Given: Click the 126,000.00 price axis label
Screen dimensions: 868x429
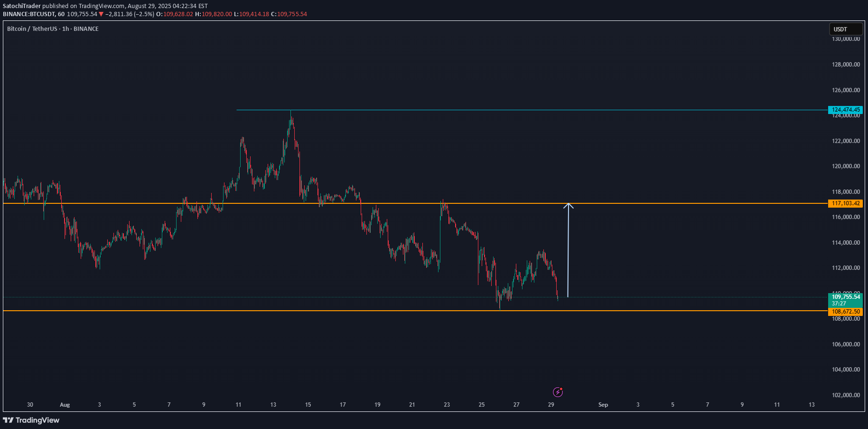Looking at the screenshot, I should click(x=846, y=90).
